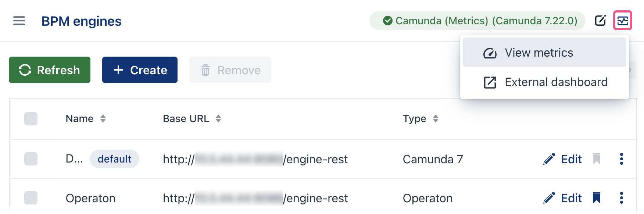Image resolution: width=644 pixels, height=214 pixels.
Task: Sort the table by Name column
Action: tap(103, 118)
